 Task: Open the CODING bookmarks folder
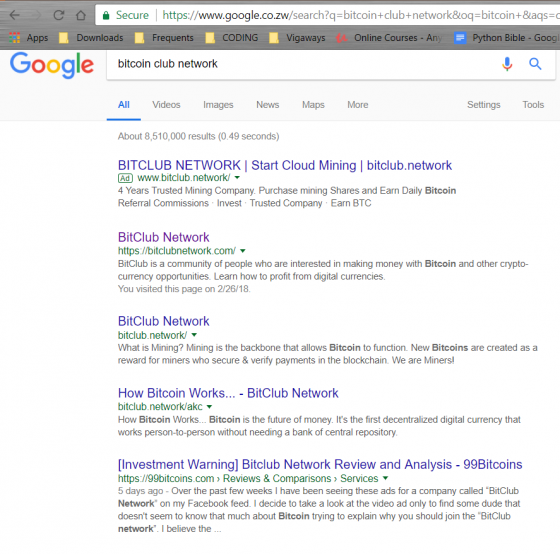(231, 38)
